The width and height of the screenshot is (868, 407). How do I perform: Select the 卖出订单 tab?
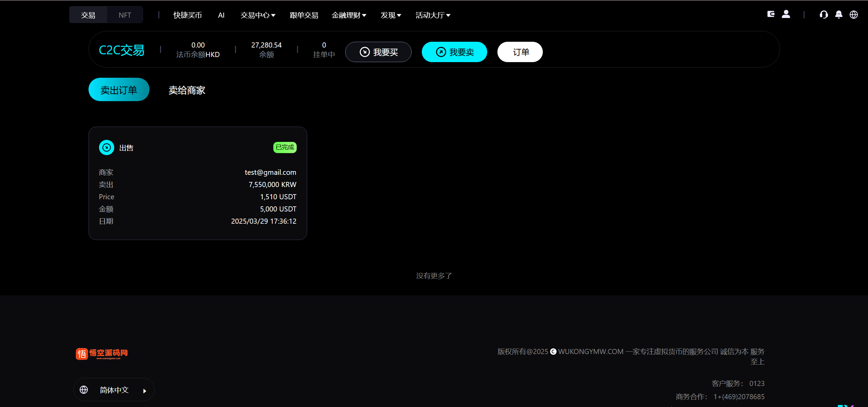coord(119,90)
